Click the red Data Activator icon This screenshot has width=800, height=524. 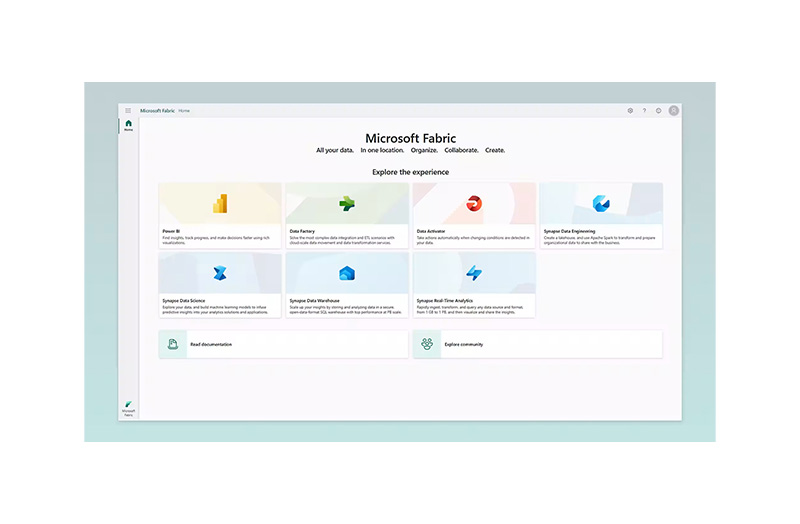pyautogui.click(x=474, y=204)
